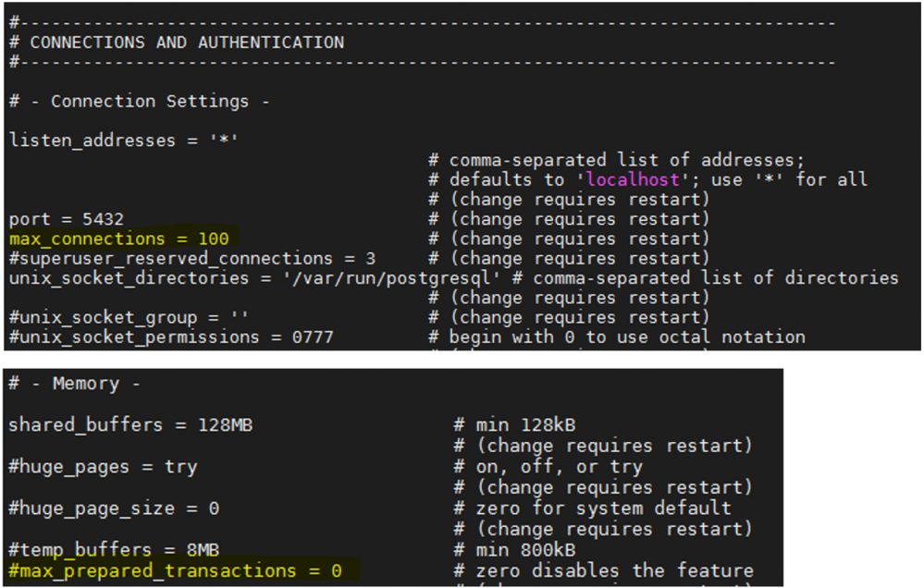This screenshot has width=924, height=588.
Task: Click the 'comma-separated list of addresses' comment
Action: tap(626, 160)
